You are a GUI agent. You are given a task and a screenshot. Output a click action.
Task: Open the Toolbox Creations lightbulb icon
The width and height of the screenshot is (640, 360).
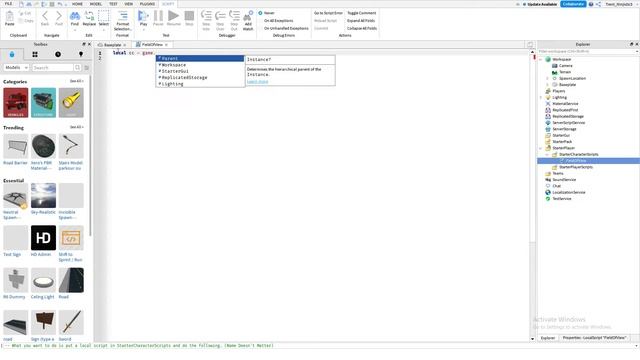coord(81,54)
